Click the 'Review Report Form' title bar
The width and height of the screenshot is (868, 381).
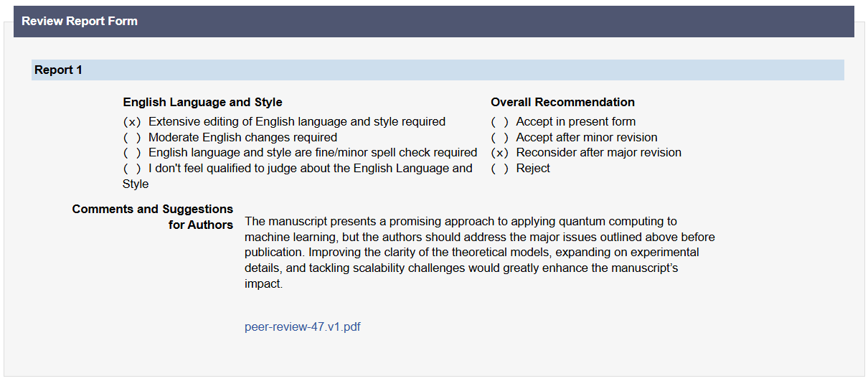point(79,22)
